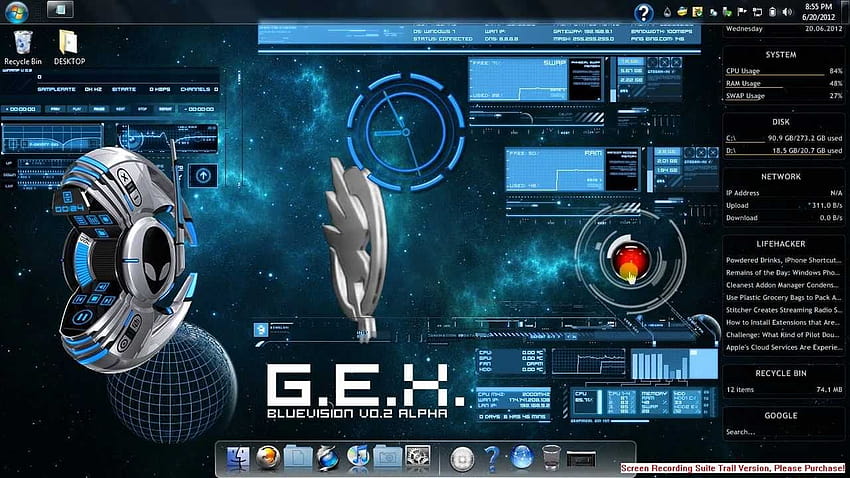This screenshot has height=478, width=850.
Task: Click the round Help question mark in the top bar
Action: click(643, 12)
